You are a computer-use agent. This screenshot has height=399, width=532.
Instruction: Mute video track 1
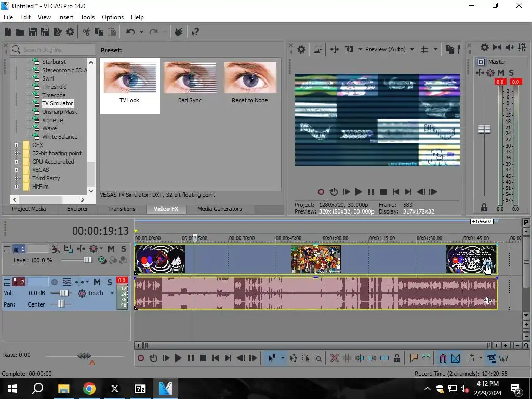click(x=111, y=249)
